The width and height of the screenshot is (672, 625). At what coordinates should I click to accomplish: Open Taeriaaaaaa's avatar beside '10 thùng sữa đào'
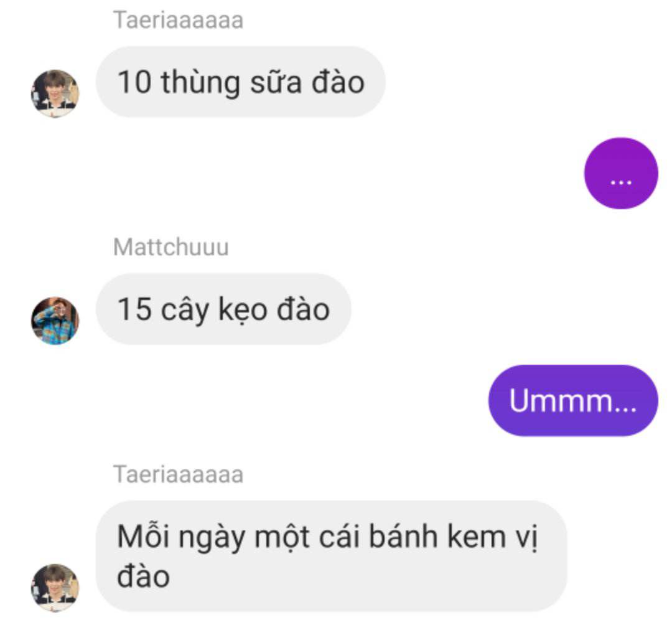[55, 93]
